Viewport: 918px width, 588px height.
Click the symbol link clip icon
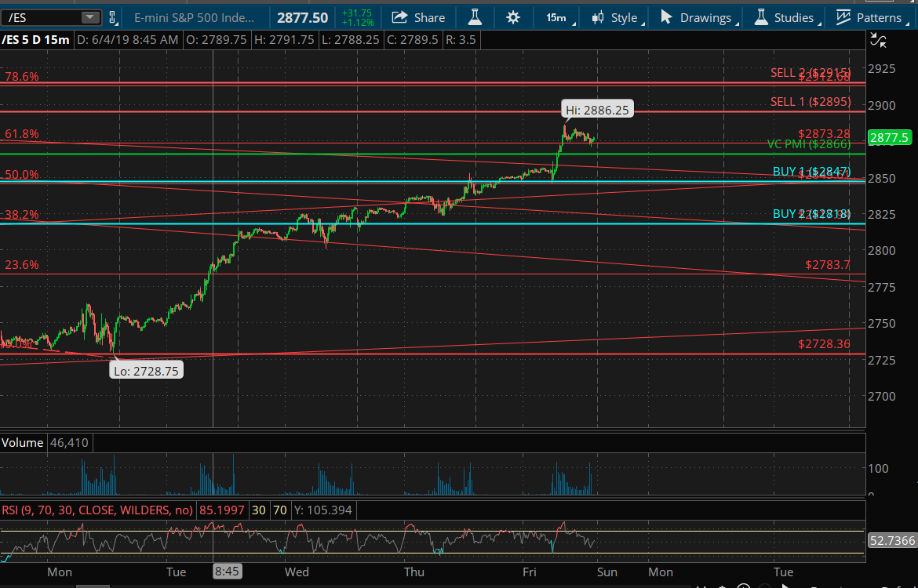[x=113, y=17]
